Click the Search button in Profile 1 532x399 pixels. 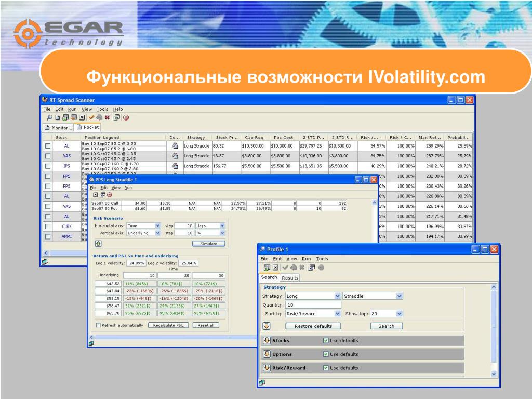(387, 326)
